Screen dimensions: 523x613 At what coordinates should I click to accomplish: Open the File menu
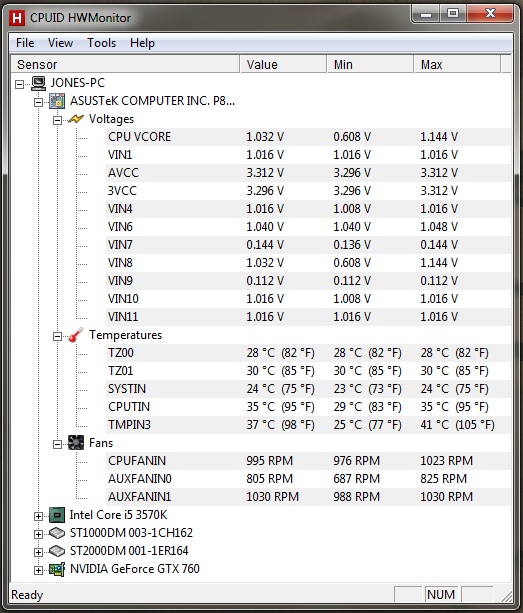click(x=25, y=43)
